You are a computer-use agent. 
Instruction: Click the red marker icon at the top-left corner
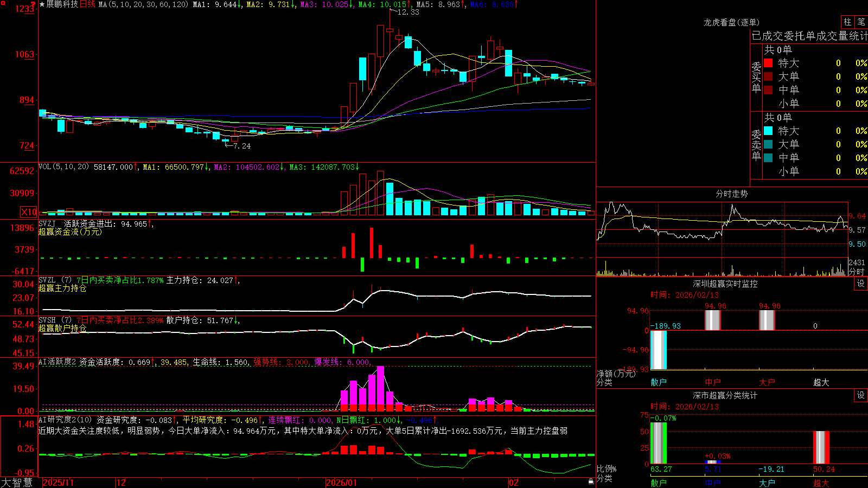coord(3,2)
